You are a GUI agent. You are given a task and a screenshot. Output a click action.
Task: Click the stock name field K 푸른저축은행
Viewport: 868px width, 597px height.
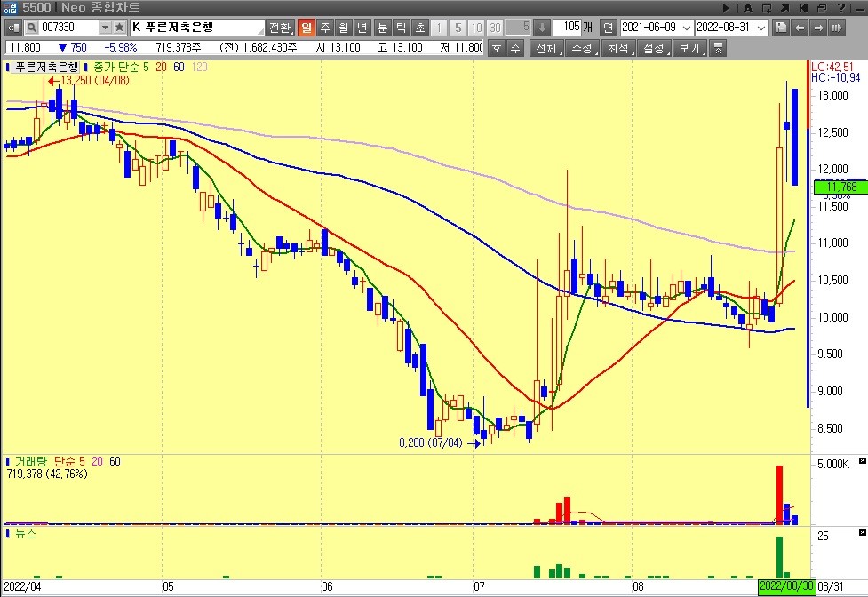(197, 28)
